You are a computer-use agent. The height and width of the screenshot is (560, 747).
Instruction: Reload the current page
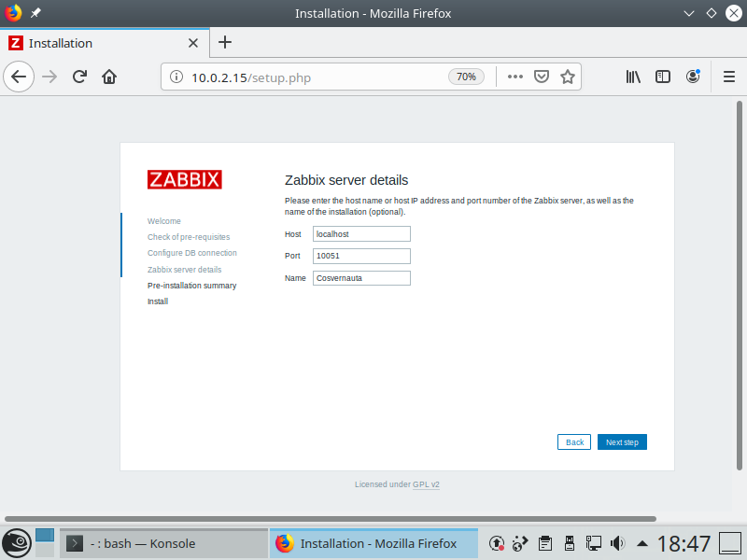(x=79, y=77)
